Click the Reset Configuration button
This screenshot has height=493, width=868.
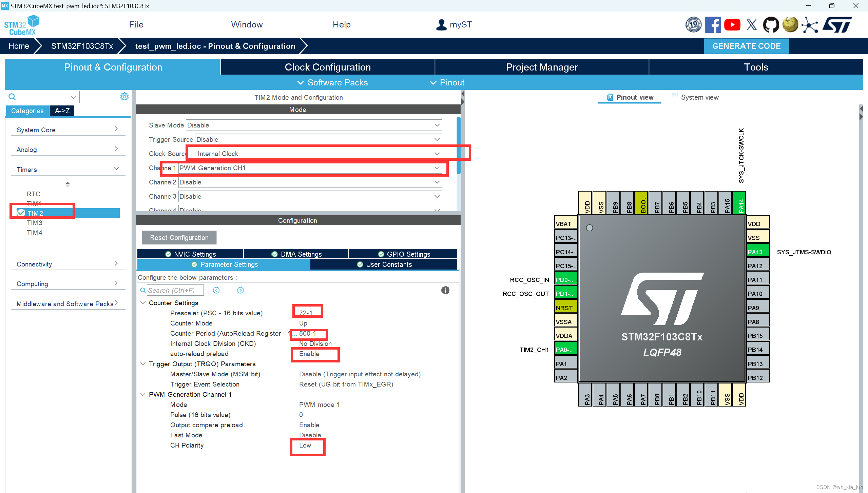pos(179,238)
